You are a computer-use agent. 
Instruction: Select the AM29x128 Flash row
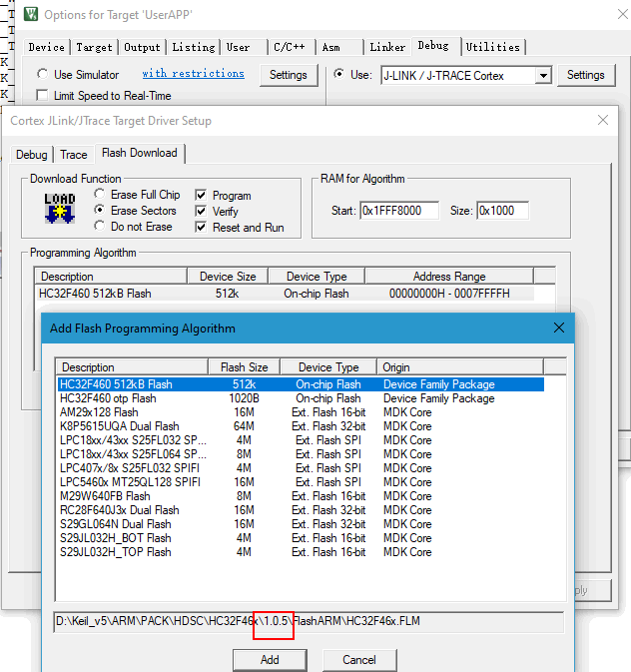pos(301,412)
